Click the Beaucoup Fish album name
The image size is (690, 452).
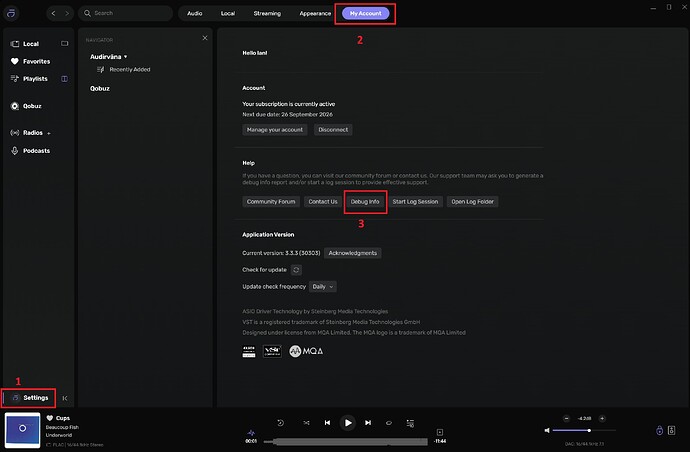point(62,427)
